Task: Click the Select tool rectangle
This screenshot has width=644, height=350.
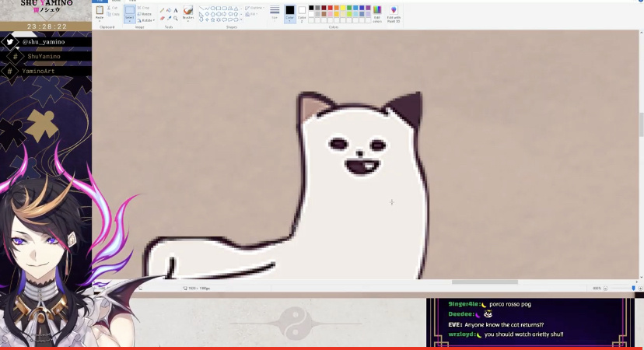Action: [130, 10]
